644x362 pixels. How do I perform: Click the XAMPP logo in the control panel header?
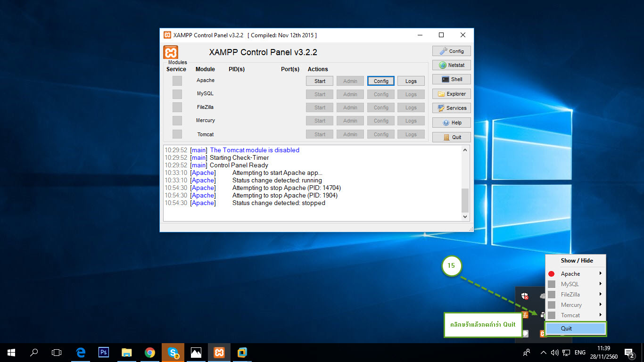pos(171,52)
